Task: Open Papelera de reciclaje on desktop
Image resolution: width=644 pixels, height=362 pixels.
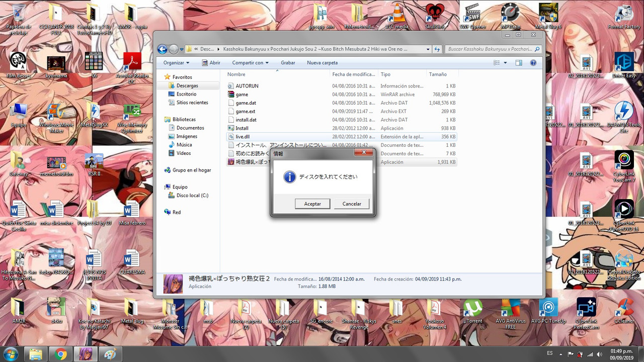Action: tap(18, 18)
